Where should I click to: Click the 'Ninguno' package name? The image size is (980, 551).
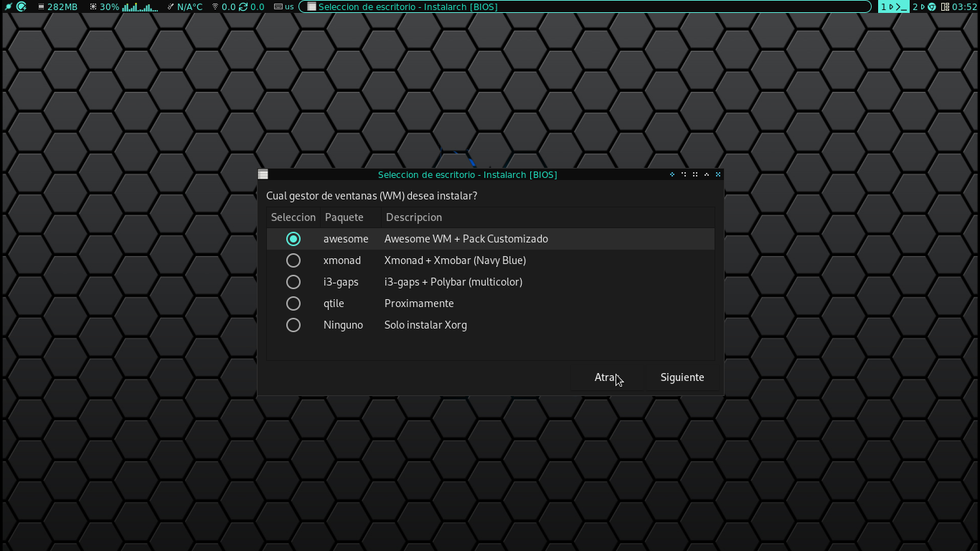[343, 325]
